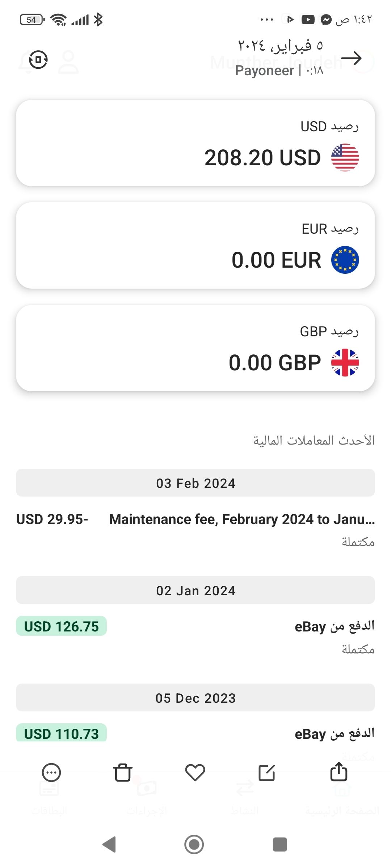The width and height of the screenshot is (391, 868).
Task: Tap the share icon in bottom toolbar
Action: tap(339, 772)
